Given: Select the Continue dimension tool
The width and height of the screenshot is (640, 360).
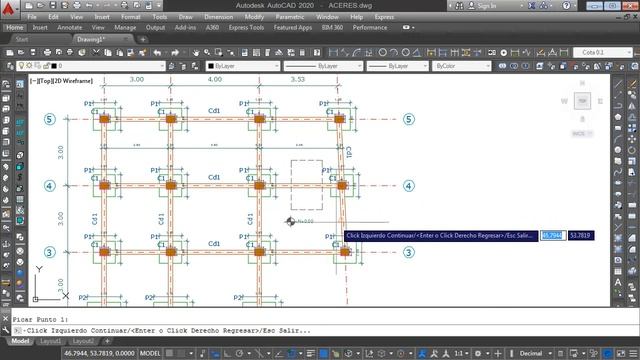Looking at the screenshot, I should (x=454, y=52).
